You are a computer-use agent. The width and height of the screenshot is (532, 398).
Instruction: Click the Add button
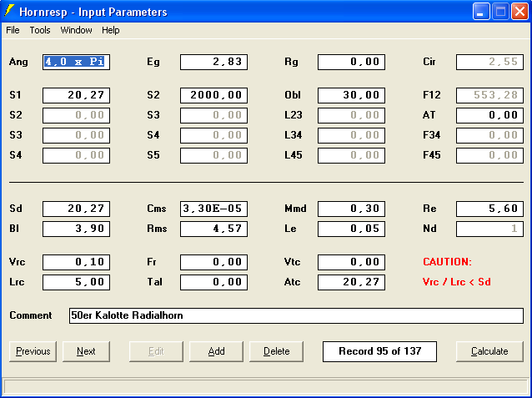point(216,351)
